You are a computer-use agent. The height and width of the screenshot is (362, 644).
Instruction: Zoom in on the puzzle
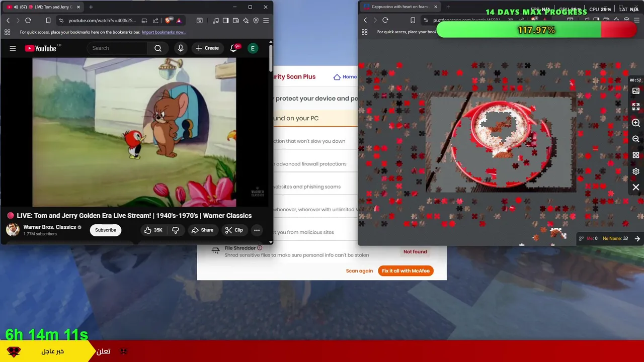tap(636, 123)
